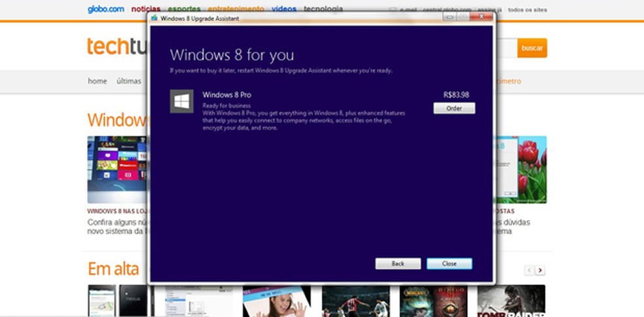This screenshot has width=644, height=317.
Task: Click the tulips thumbnail on the webpage
Action: click(x=521, y=170)
